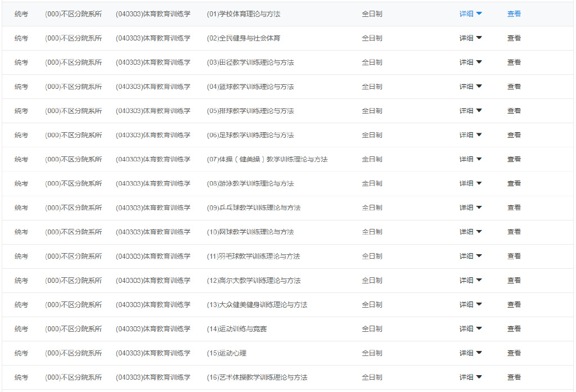Expand 详细 for (10)网球教学训练理论与方法
576x392 pixels.
(471, 232)
